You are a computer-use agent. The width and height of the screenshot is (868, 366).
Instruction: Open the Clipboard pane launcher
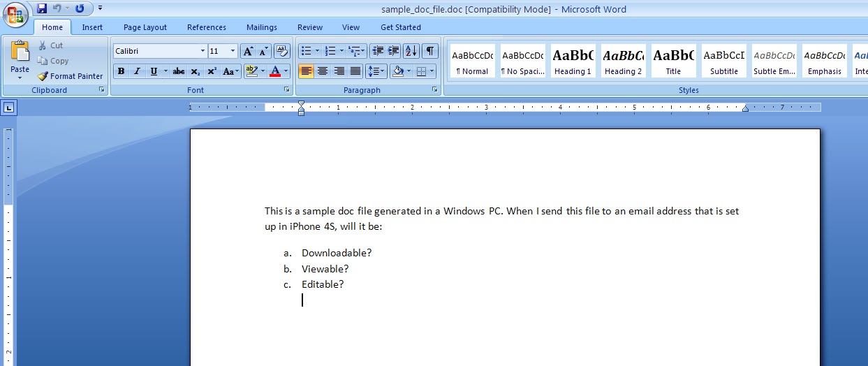coord(102,90)
